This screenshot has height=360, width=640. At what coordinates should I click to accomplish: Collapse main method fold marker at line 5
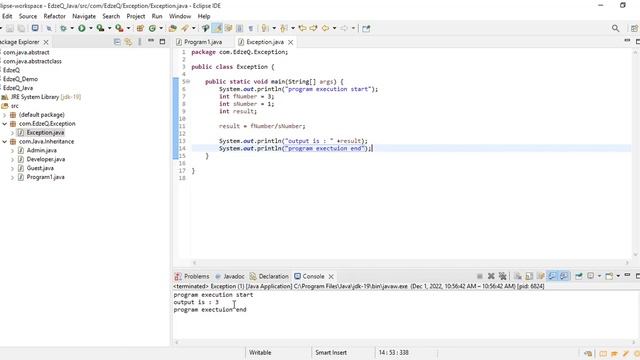pyautogui.click(x=188, y=82)
